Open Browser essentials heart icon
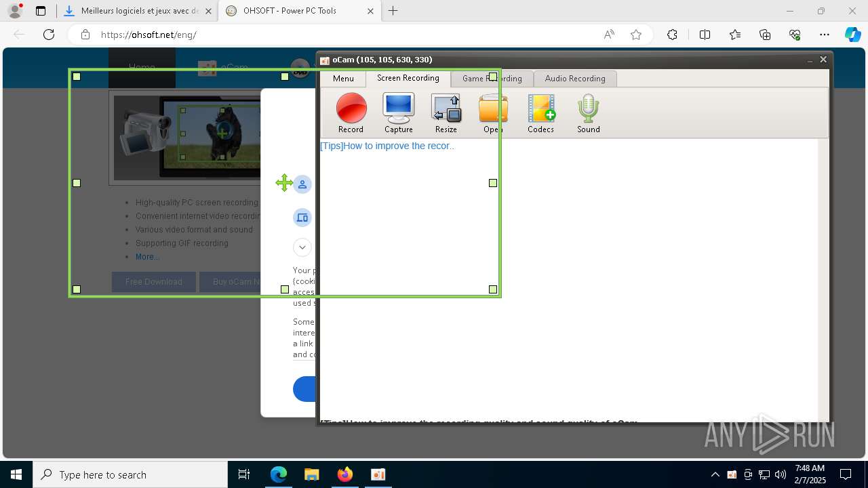Image resolution: width=868 pixels, height=488 pixels. [x=795, y=35]
